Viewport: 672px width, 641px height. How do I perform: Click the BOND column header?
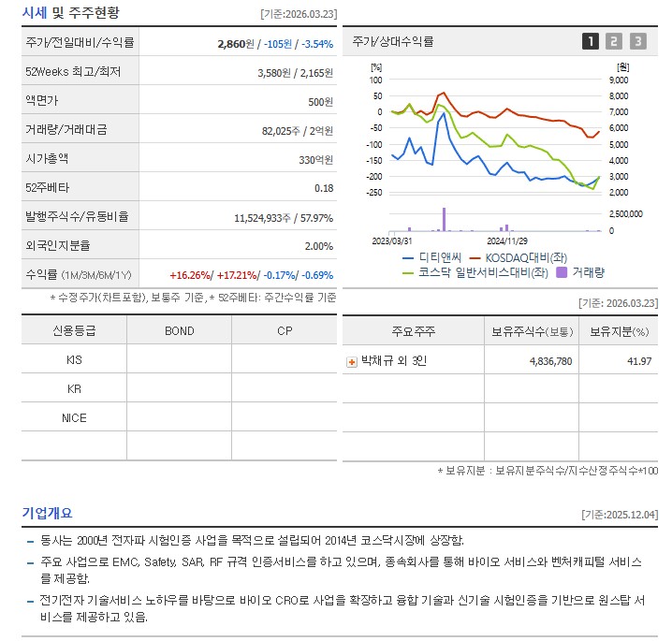179,330
